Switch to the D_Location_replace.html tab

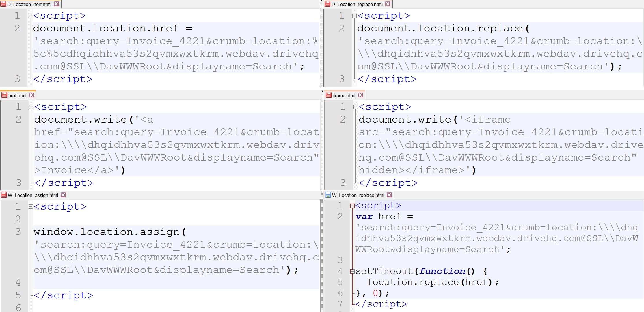357,4
